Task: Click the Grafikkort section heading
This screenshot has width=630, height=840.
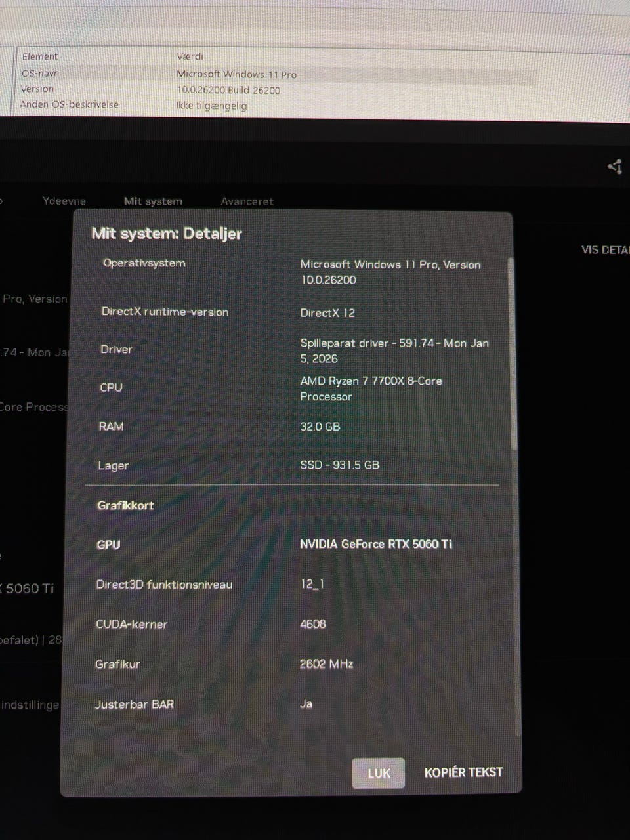Action: pos(125,505)
